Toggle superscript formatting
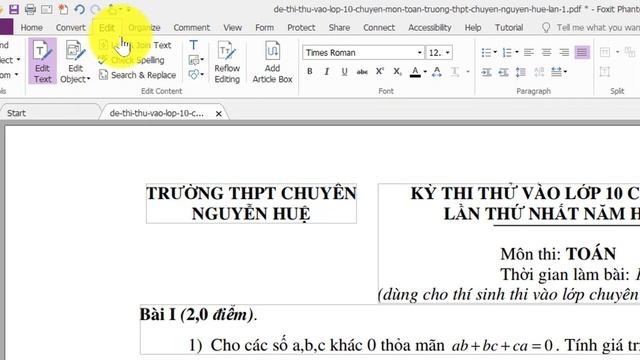Image resolution: width=640 pixels, height=360 pixels. [x=380, y=71]
